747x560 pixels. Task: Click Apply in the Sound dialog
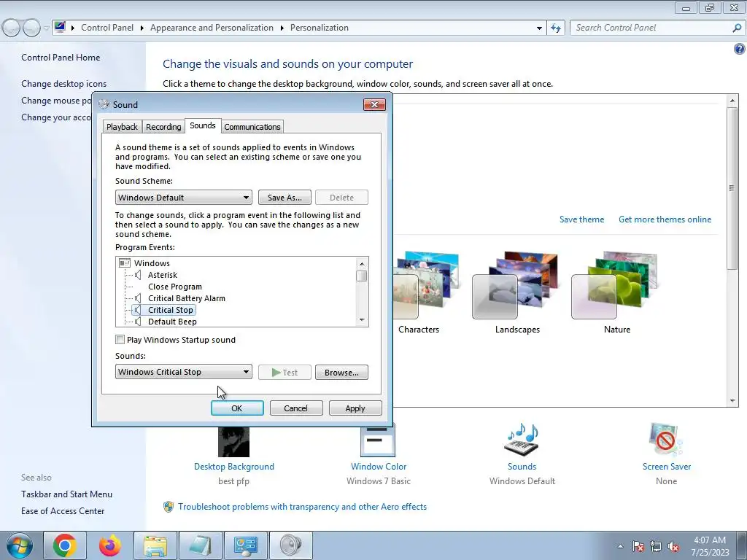[355, 408]
